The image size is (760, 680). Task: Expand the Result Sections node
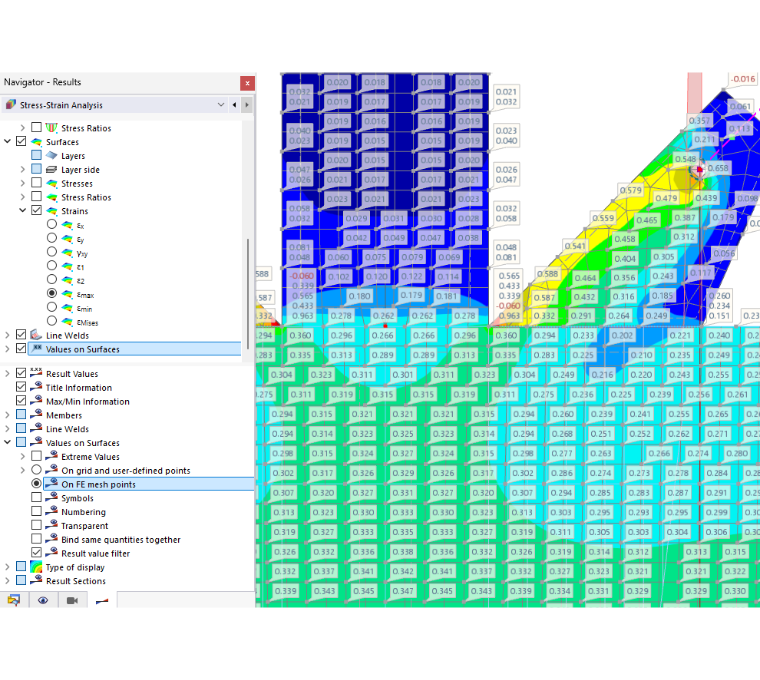point(7,581)
